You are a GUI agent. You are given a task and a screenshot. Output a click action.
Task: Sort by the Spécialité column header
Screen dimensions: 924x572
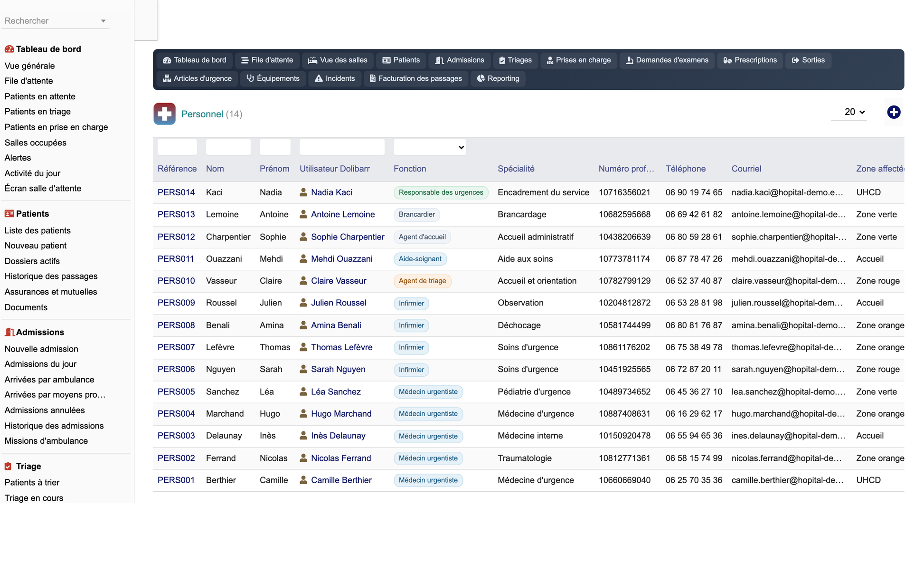pyautogui.click(x=516, y=169)
